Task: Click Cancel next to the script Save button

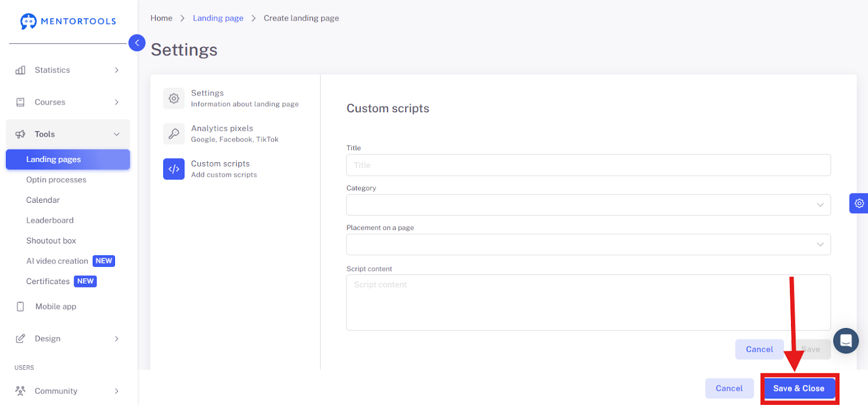Action: [759, 349]
